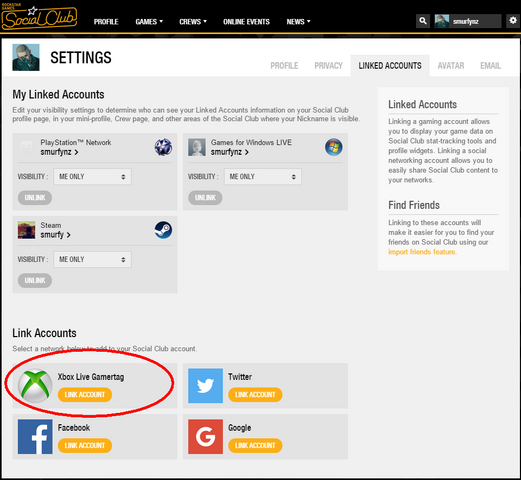Click the Games for Windows LIVE avatar

point(197,147)
